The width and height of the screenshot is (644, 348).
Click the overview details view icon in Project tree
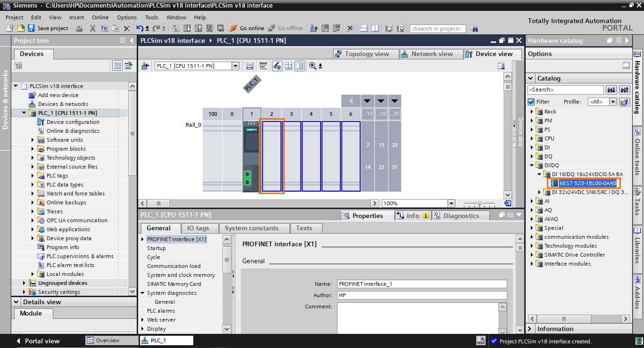[117, 65]
